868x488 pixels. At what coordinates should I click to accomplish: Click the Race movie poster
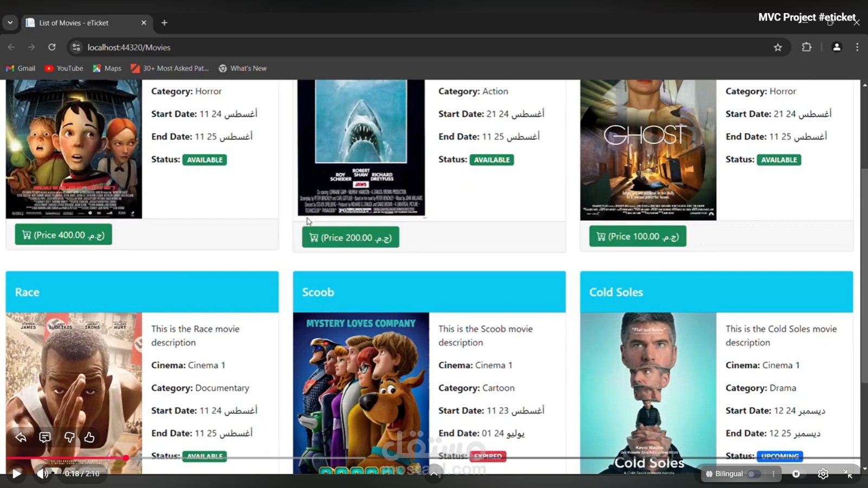point(74,394)
